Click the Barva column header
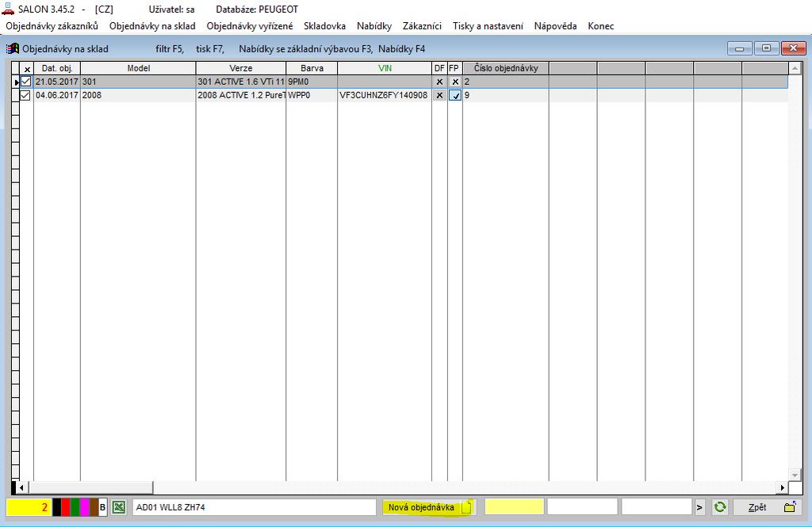 pyautogui.click(x=312, y=68)
